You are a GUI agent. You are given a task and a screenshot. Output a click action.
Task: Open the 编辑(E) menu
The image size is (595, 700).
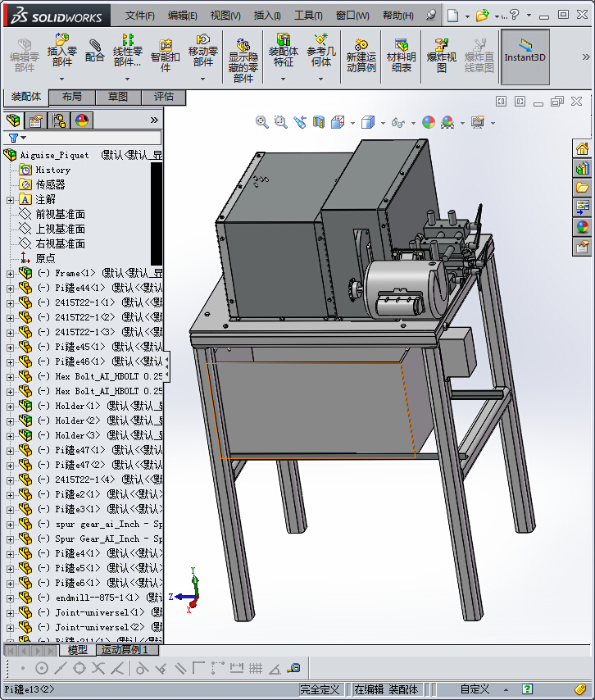tap(183, 16)
